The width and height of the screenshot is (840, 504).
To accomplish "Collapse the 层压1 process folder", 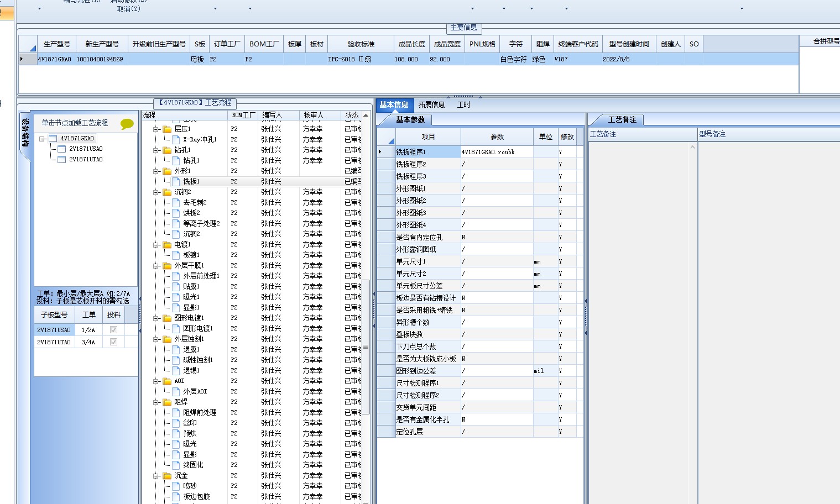I will pyautogui.click(x=156, y=129).
